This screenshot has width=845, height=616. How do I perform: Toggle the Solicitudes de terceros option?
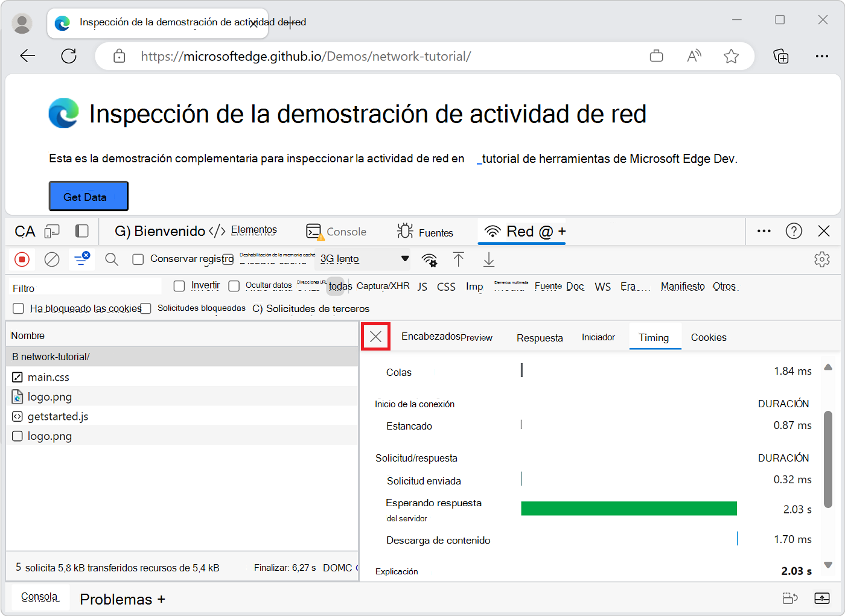pos(311,308)
